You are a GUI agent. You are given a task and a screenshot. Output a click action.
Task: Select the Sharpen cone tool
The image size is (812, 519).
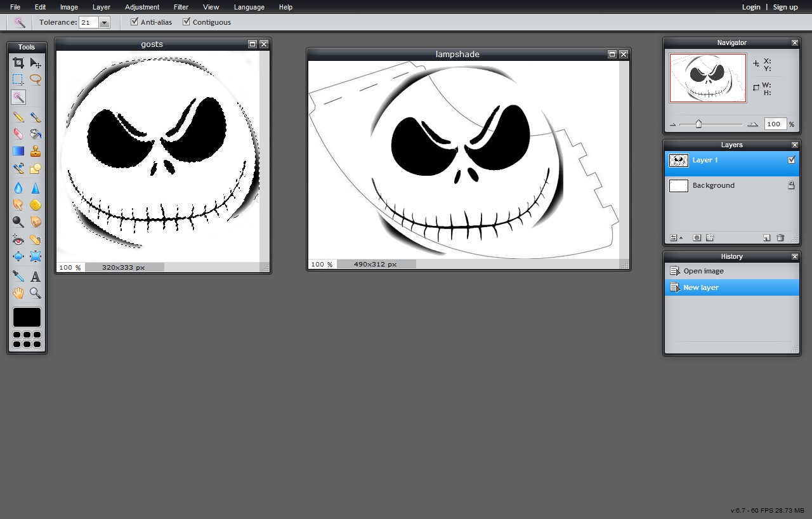pyautogui.click(x=36, y=188)
